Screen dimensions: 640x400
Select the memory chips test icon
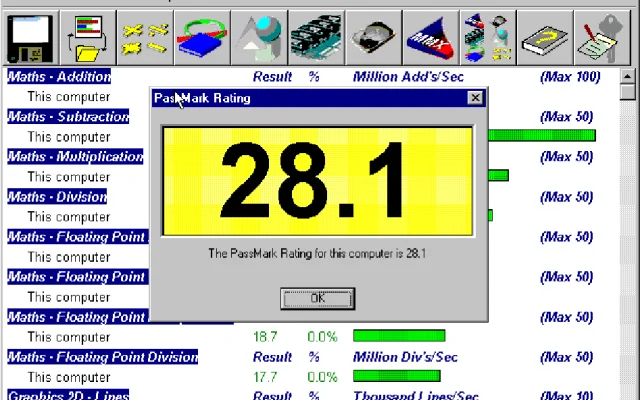pos(315,37)
